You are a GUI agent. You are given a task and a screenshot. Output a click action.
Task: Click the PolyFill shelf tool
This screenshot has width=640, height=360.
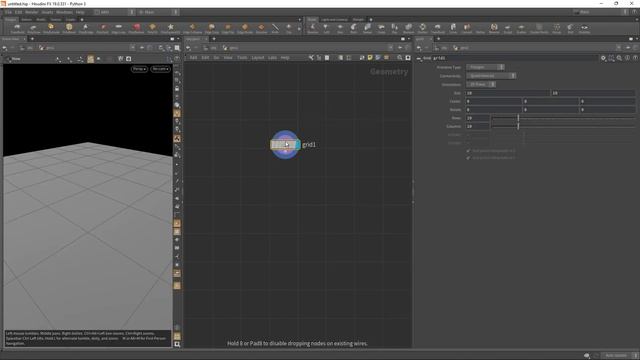[152, 28]
